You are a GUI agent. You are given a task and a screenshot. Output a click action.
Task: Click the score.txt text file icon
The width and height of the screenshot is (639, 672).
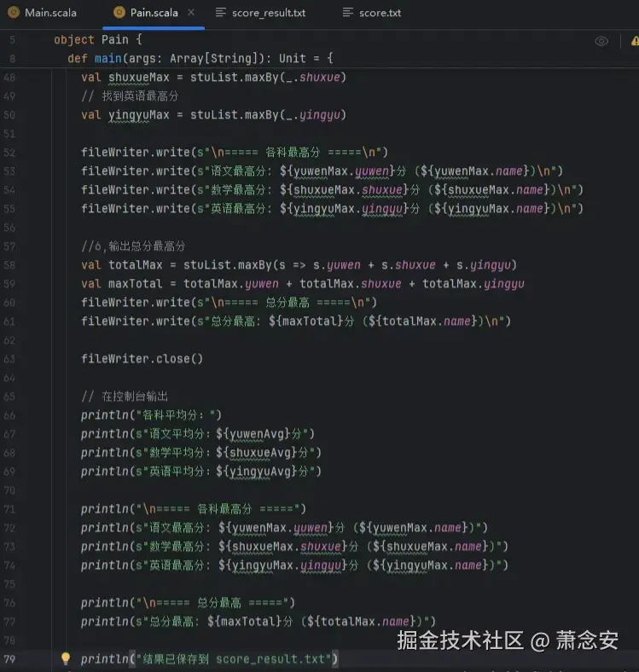pos(348,13)
